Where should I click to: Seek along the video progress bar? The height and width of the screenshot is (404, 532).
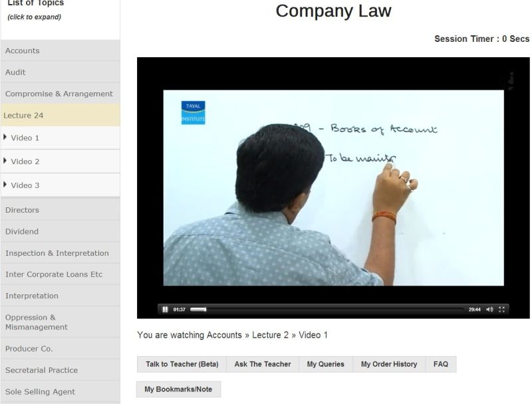[332, 310]
